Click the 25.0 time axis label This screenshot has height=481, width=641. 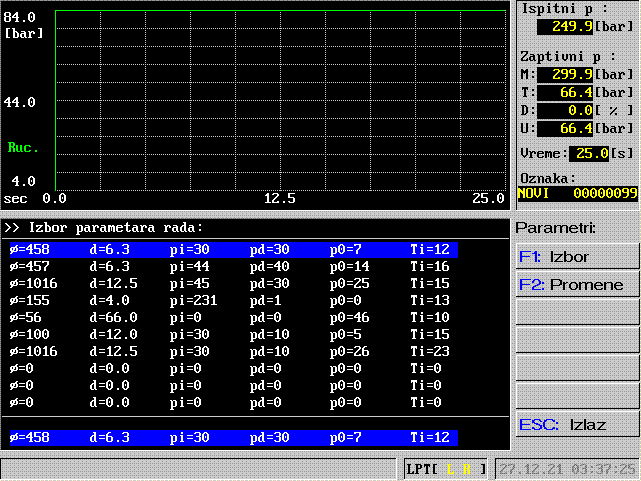point(488,199)
